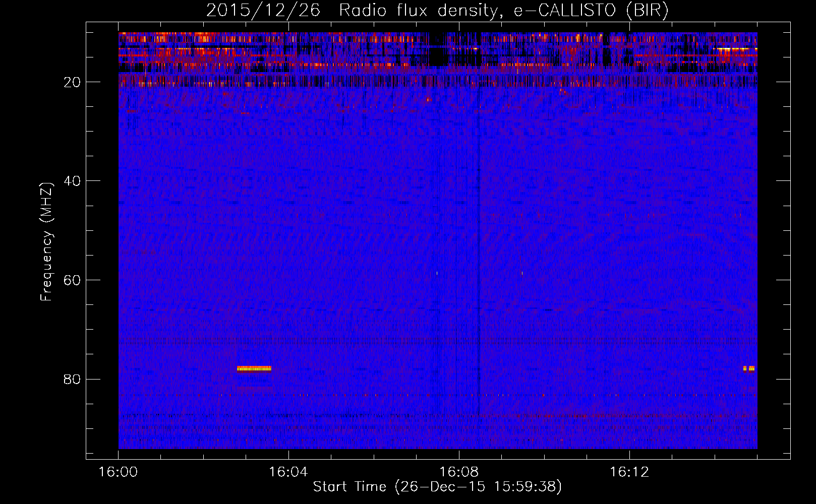Click the "Frequency (MHZ)" y-axis label
The width and height of the screenshot is (816, 504).
(46, 242)
